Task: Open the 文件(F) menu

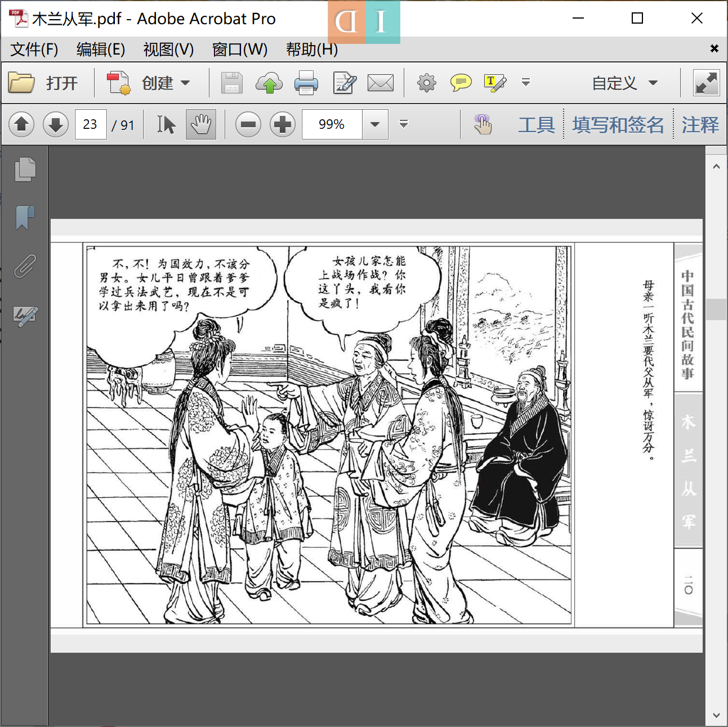Action: tap(34, 50)
